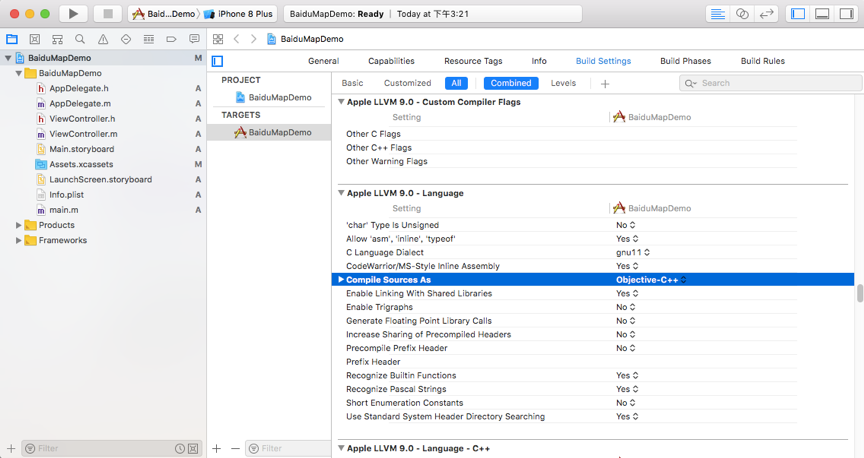Collapse the Apple LLVM 9.0 - Language section
Image resolution: width=864 pixels, height=458 pixels.
point(341,193)
